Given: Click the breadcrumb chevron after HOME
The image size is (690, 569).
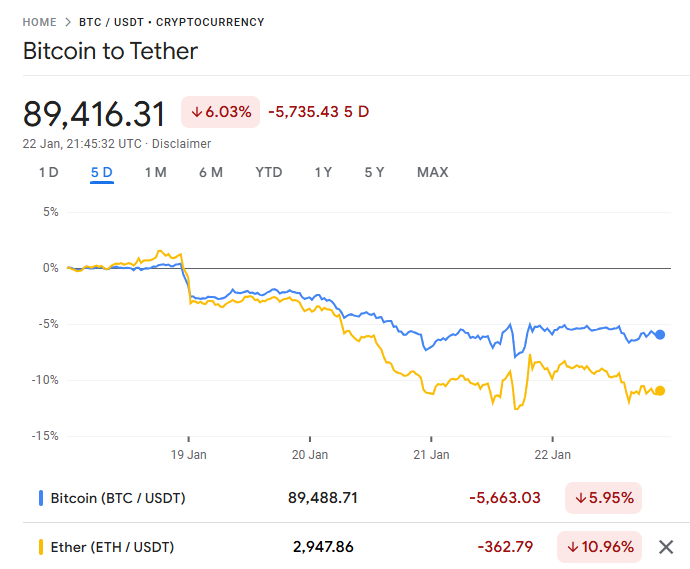Looking at the screenshot, I should tap(68, 22).
